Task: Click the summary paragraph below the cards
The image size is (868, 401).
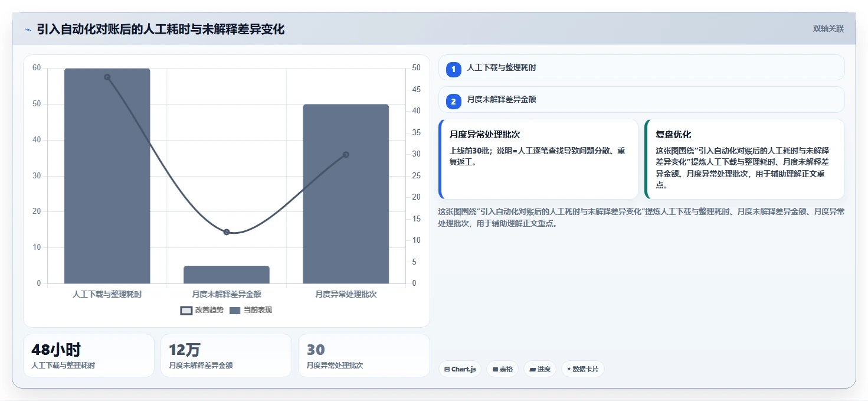Action: (x=641, y=217)
